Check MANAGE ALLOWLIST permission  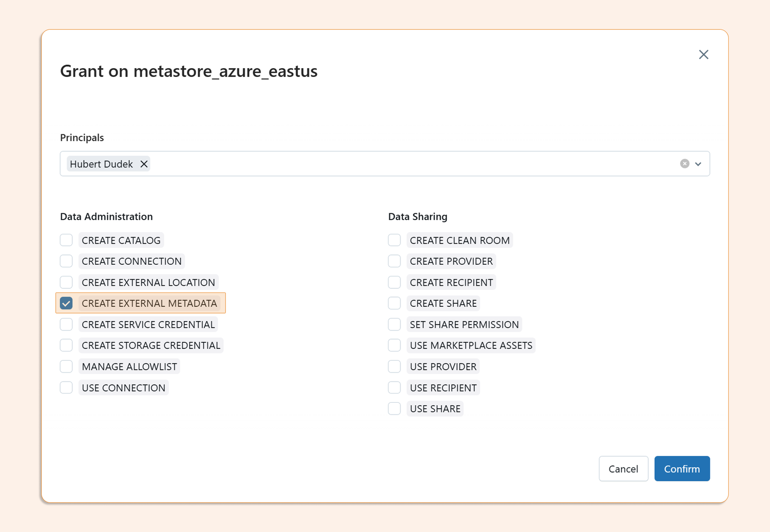(x=66, y=366)
